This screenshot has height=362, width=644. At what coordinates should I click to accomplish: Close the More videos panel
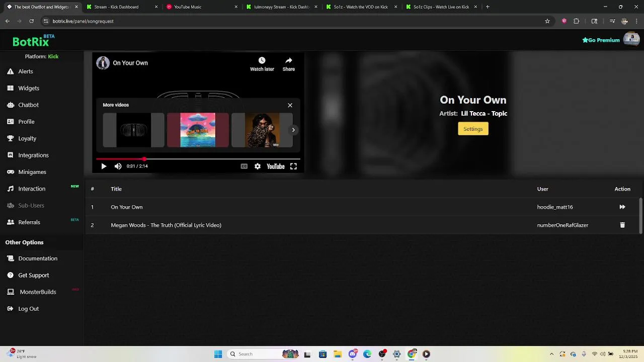(290, 105)
